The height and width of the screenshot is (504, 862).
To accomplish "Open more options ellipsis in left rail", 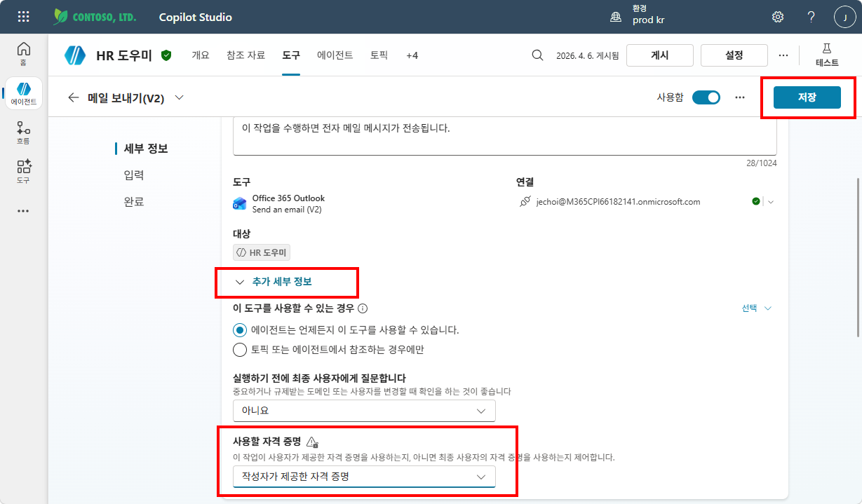I will tap(24, 210).
